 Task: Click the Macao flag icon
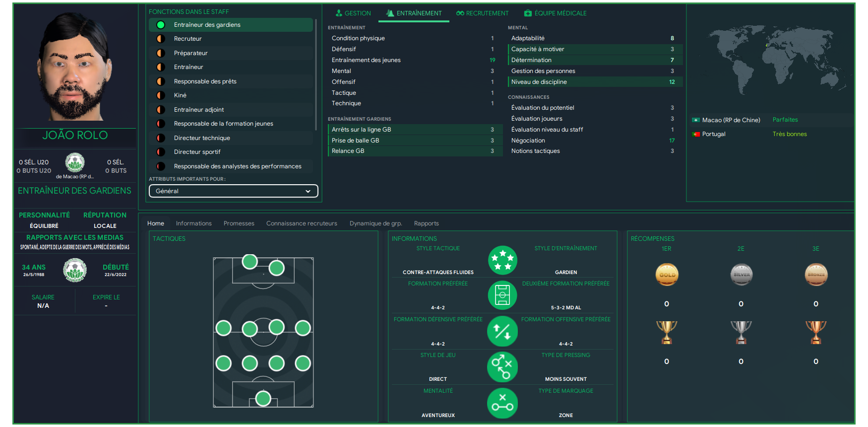(x=696, y=120)
